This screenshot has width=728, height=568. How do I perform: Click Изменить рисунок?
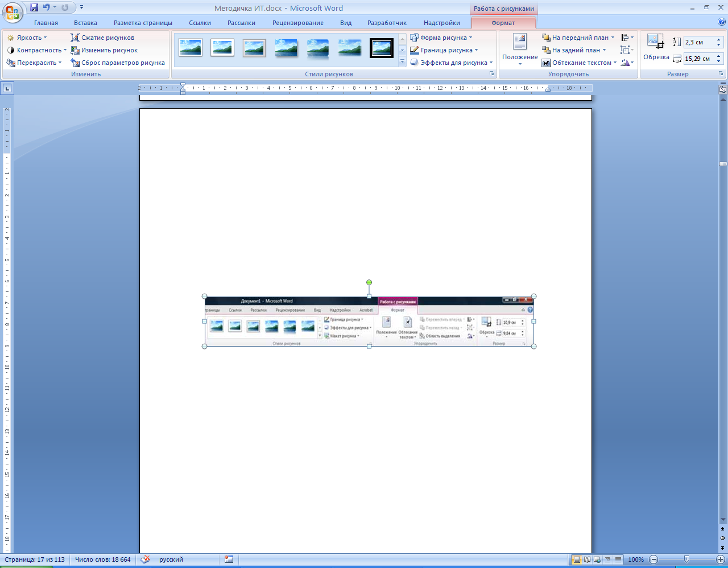105,50
